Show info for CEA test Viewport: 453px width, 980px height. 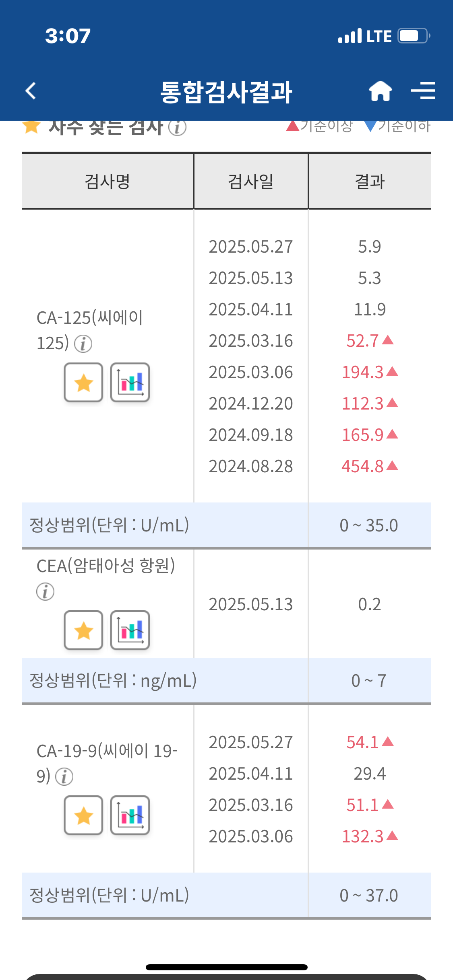[45, 592]
